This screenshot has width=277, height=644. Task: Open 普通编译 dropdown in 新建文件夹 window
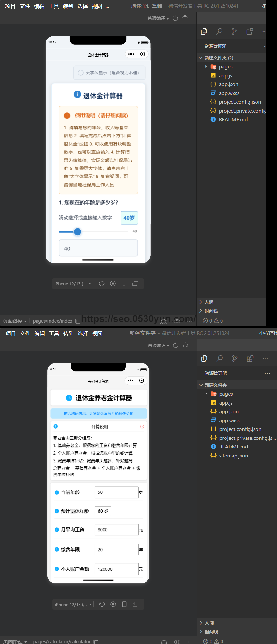[158, 345]
